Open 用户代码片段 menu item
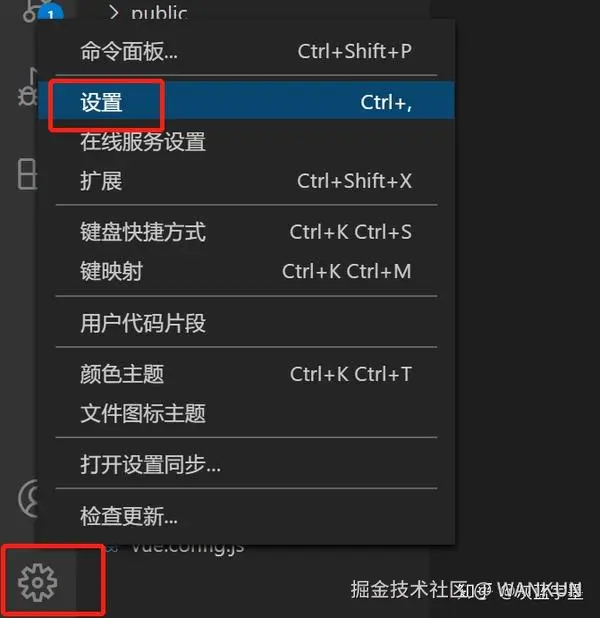 pos(246,323)
